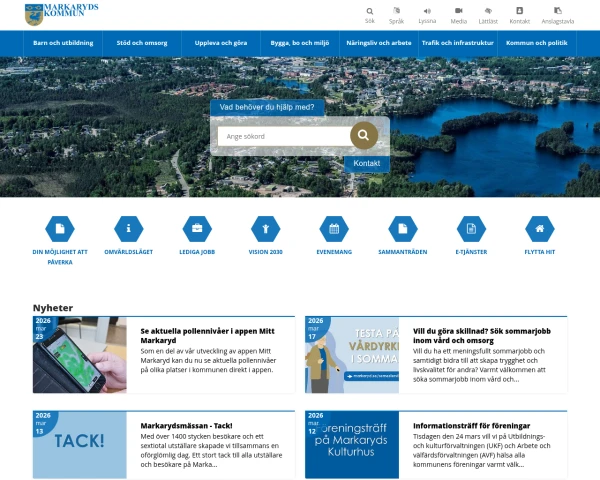Click the LEDIGA JOBB text label
600x480 pixels.
pyautogui.click(x=197, y=252)
